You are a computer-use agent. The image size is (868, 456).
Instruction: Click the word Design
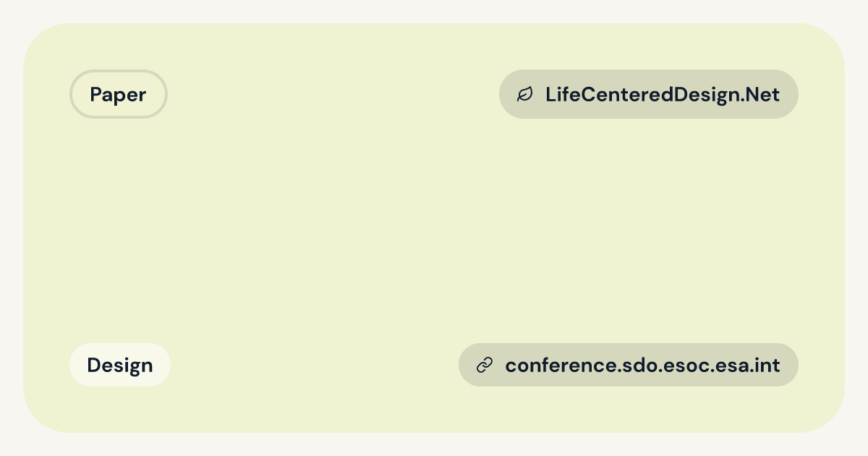[120, 365]
